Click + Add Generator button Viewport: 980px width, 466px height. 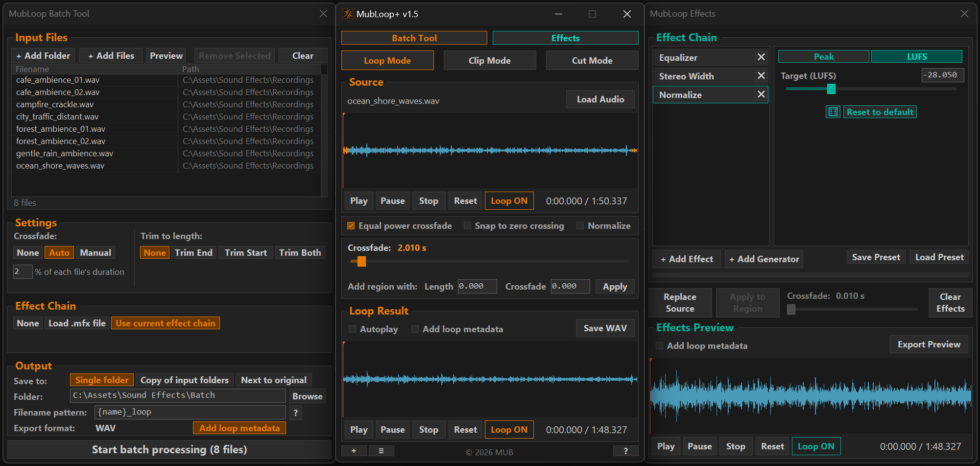(764, 259)
